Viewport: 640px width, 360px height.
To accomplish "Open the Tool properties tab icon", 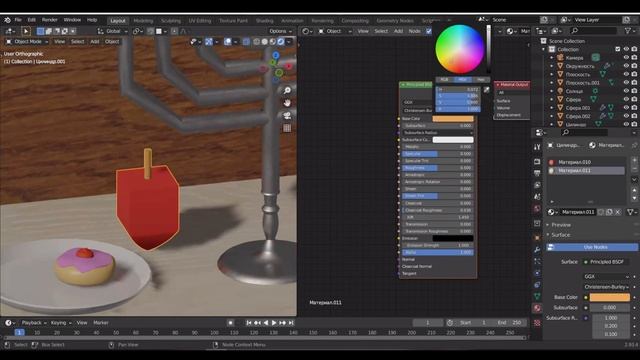I will 537,147.
